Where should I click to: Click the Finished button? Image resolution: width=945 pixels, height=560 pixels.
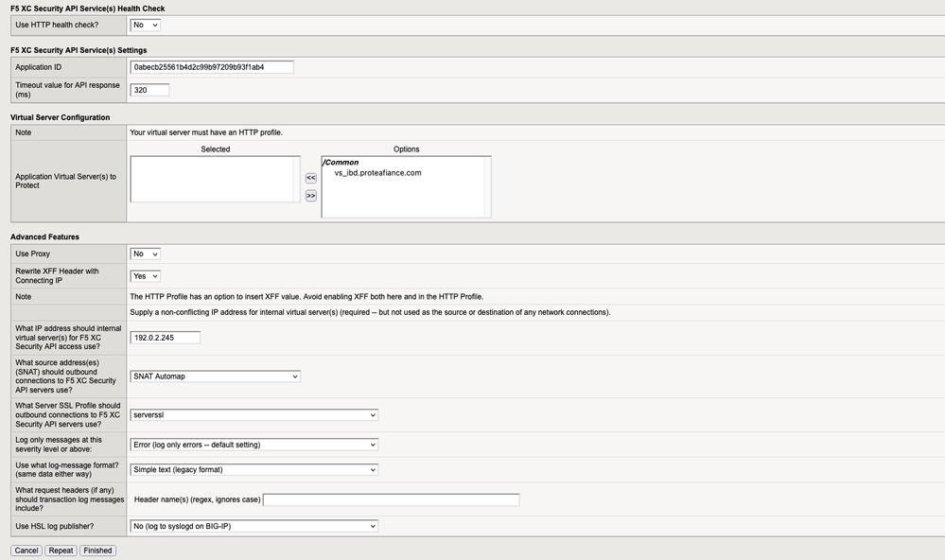coord(97,551)
